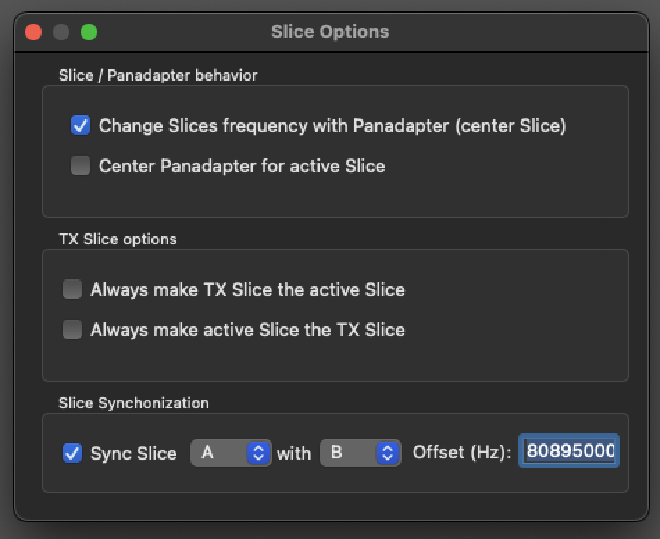Click the Offset (Hz) label

point(462,453)
